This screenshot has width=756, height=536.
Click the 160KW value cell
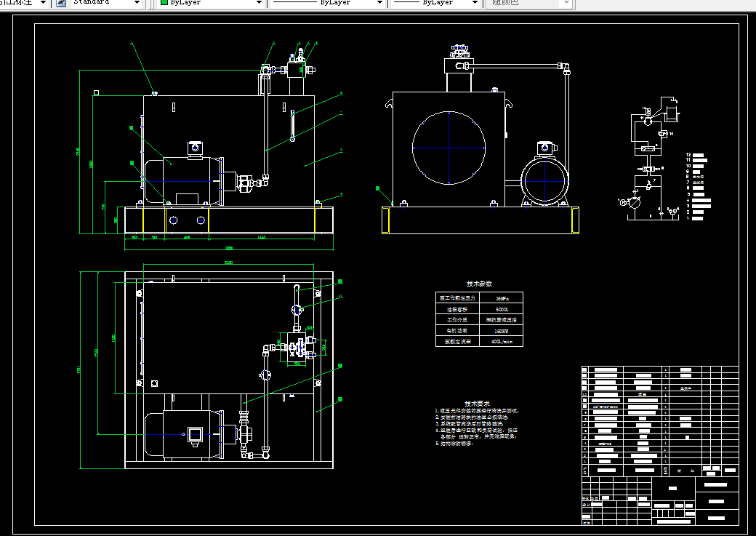(502, 330)
